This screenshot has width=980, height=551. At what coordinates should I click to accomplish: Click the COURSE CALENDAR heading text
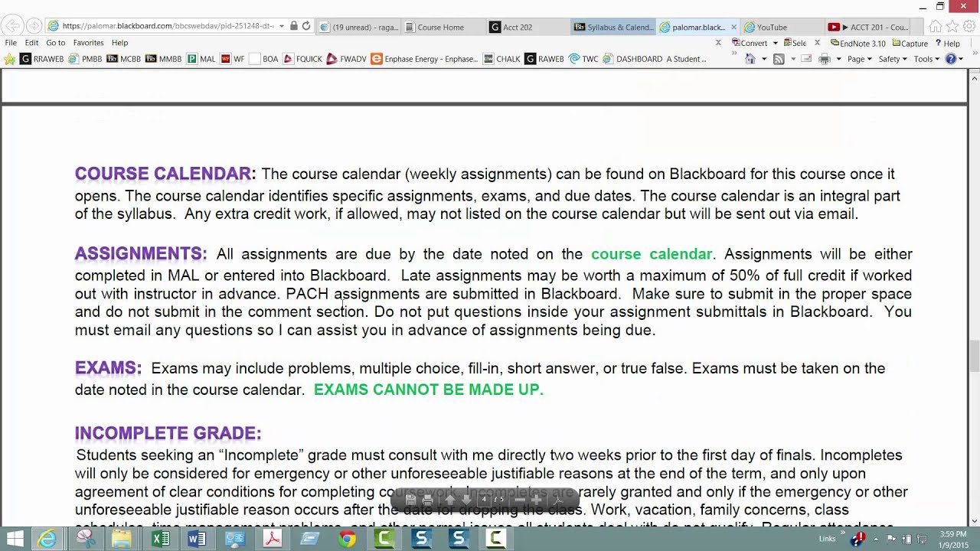(165, 174)
